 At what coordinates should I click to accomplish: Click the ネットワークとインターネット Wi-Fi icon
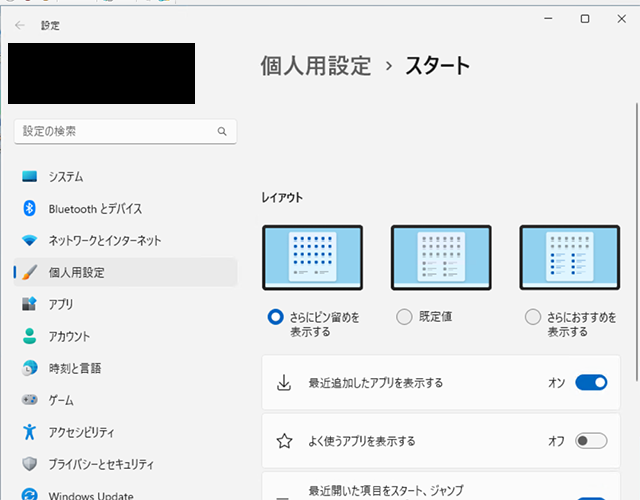point(30,240)
